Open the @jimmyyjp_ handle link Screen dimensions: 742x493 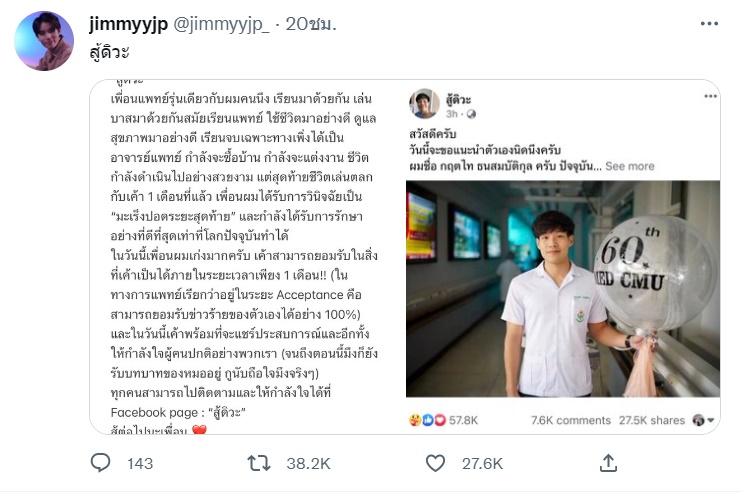[x=222, y=23]
